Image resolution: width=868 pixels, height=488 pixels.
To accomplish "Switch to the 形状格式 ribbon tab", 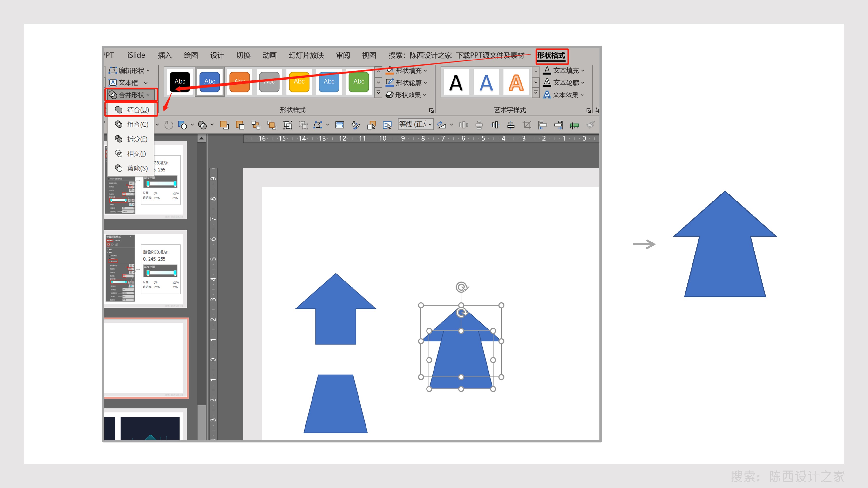I will click(551, 55).
